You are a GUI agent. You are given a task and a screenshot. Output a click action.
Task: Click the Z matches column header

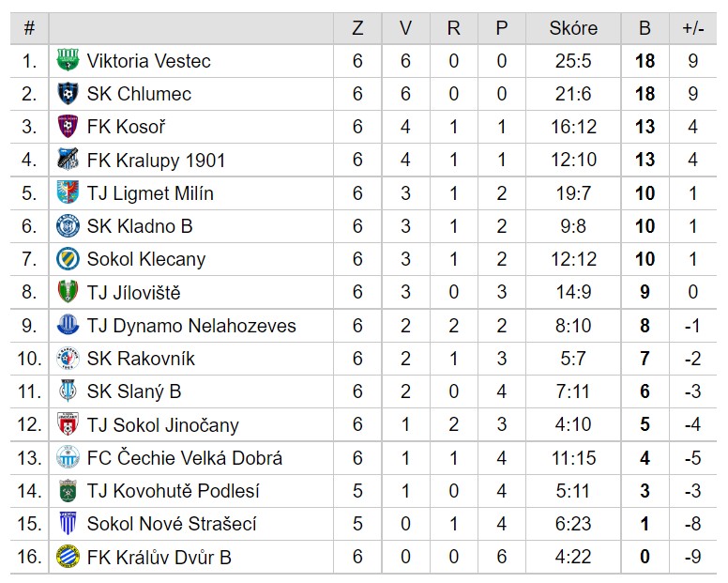coord(357,28)
